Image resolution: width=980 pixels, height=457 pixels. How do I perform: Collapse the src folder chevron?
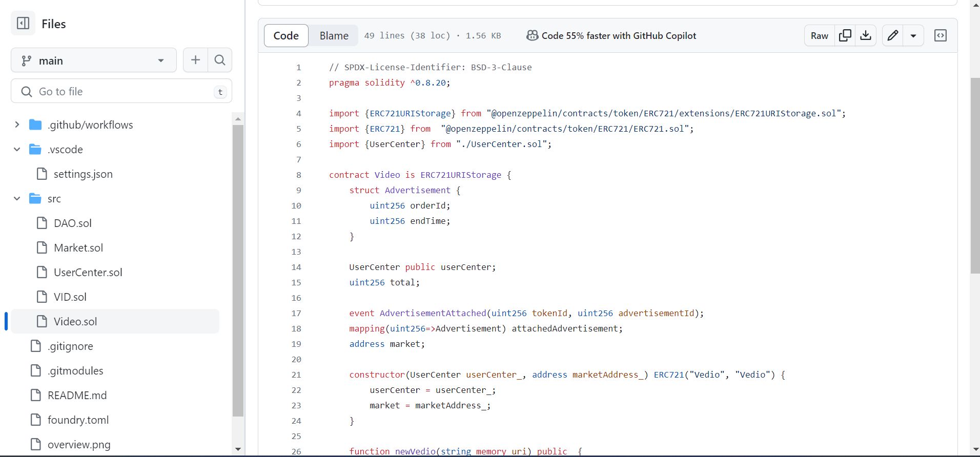click(x=17, y=198)
